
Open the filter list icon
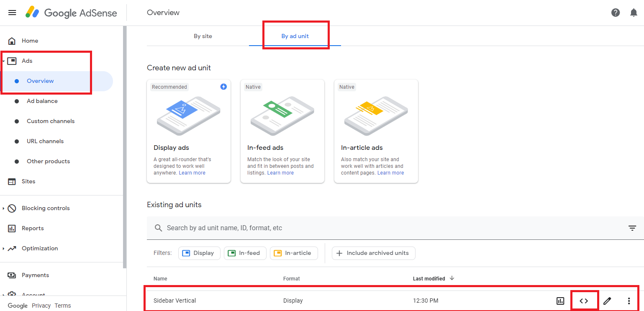pyautogui.click(x=632, y=228)
